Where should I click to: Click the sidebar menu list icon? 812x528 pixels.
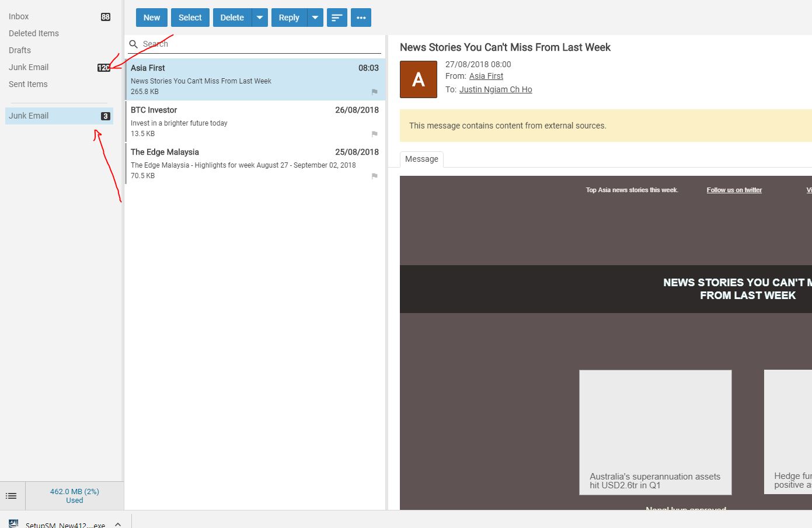point(11,496)
